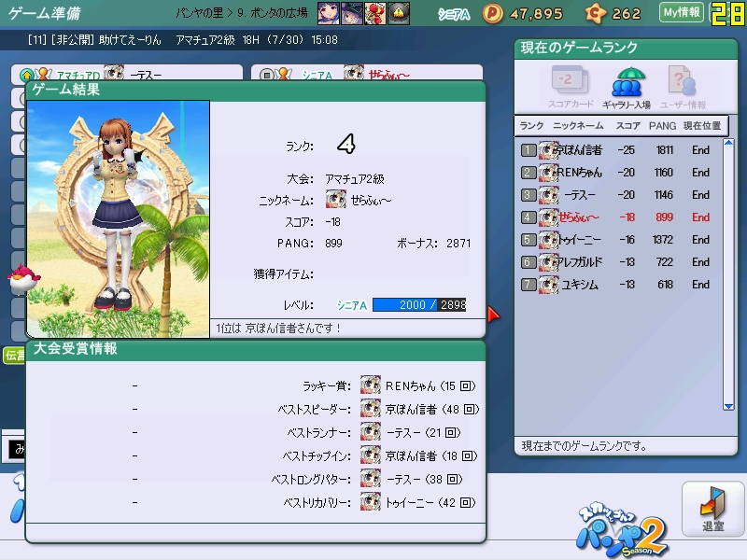Click avatar icon beside RENちゃん in rank list
The width and height of the screenshot is (747, 560).
pyautogui.click(x=548, y=173)
